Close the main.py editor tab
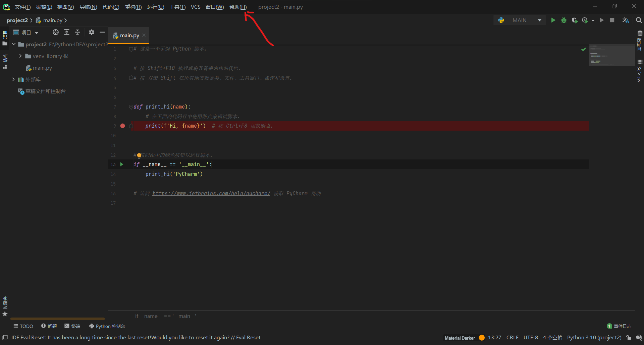Viewport: 644px width, 345px height. click(144, 35)
